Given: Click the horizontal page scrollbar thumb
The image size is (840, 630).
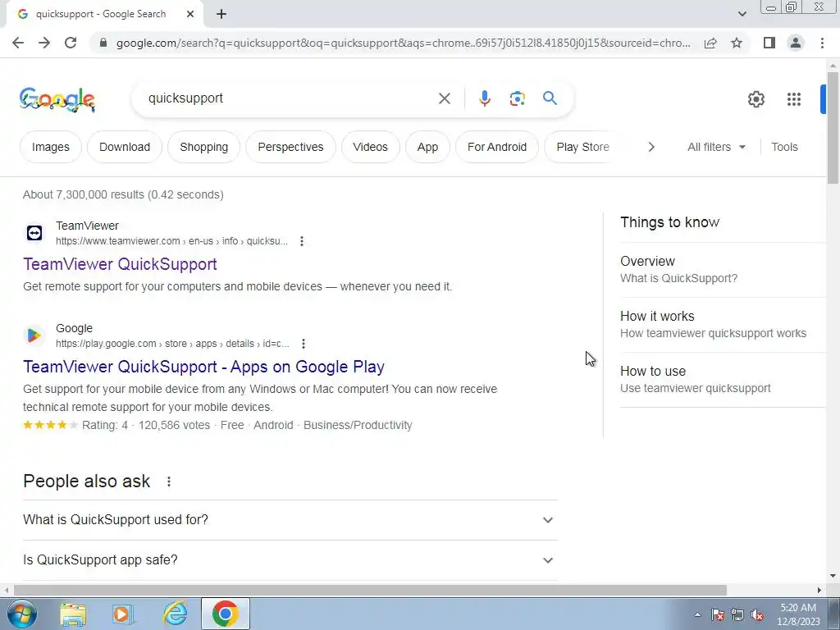Looking at the screenshot, I should (x=370, y=591).
